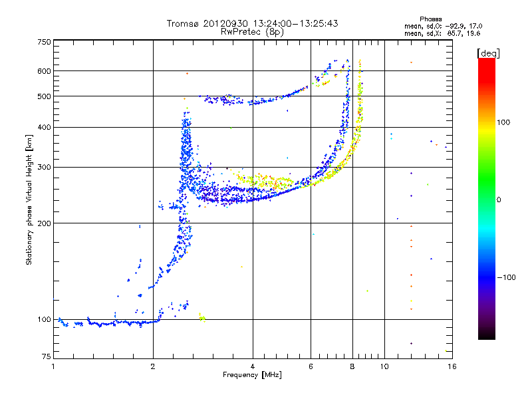Click the dark purple point at 12 MHz near 80 km
Viewport: 532px width, 399px height.
(x=411, y=344)
